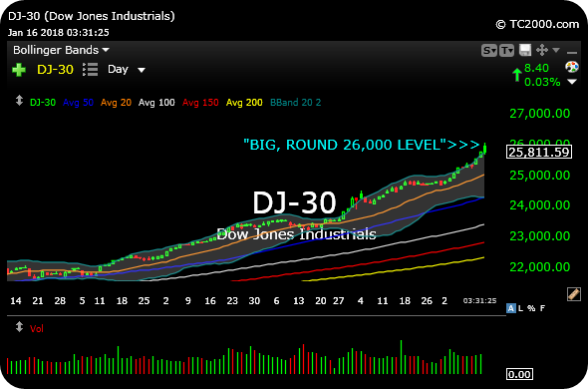Click the Jan 16 2018 03:31:25 timestamp

[59, 32]
